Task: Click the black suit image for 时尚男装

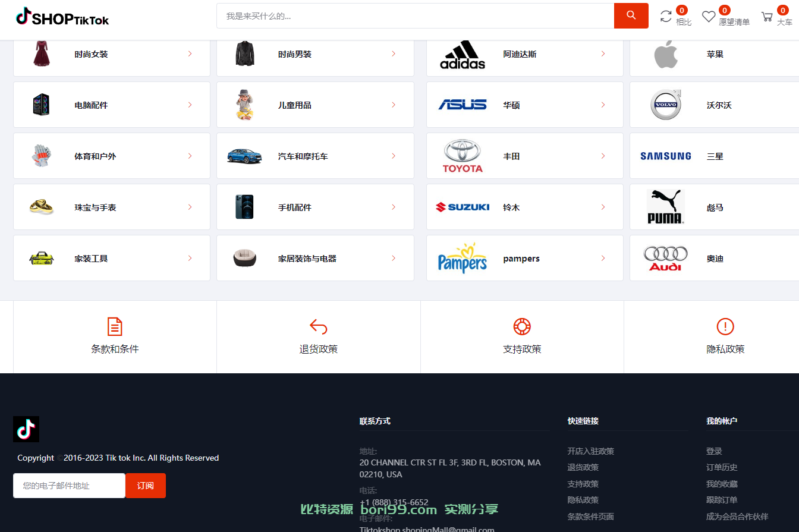Action: [x=244, y=53]
